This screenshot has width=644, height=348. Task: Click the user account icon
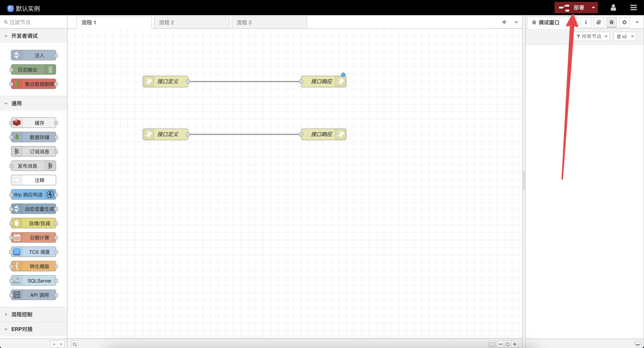(x=613, y=8)
